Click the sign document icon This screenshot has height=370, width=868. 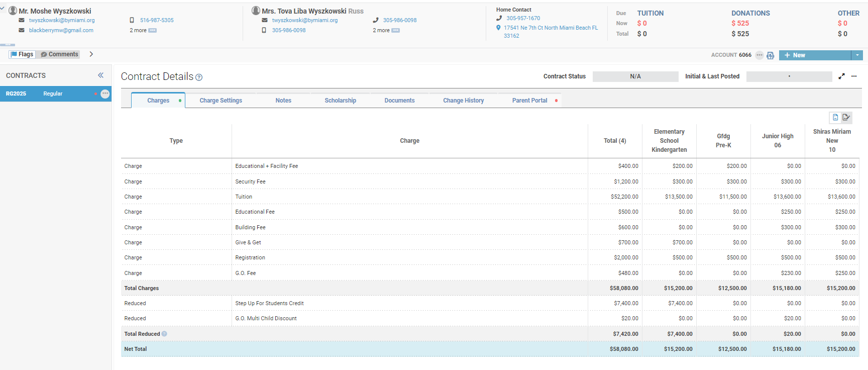coord(846,117)
